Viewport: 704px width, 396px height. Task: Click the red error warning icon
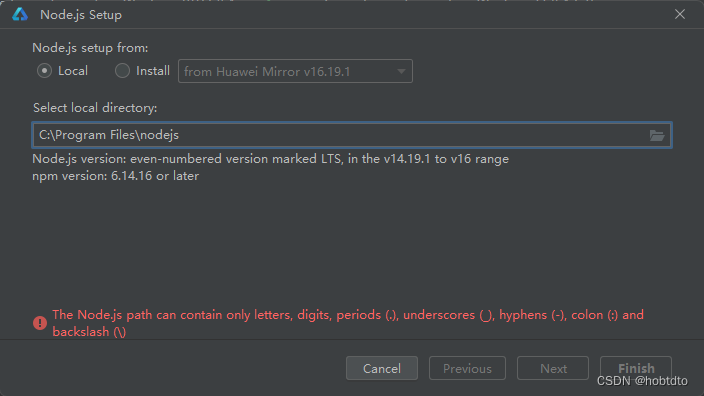coord(40,322)
